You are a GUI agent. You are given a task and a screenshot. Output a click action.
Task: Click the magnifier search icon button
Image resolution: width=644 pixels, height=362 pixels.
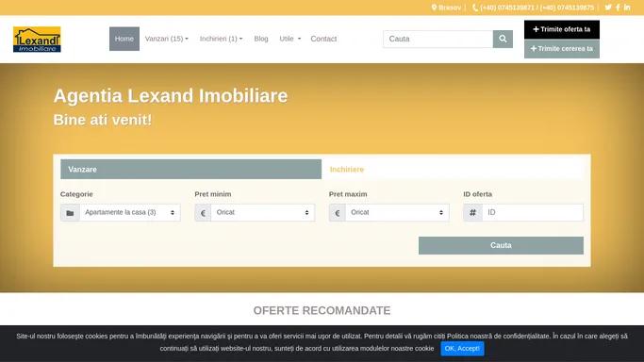pos(503,39)
